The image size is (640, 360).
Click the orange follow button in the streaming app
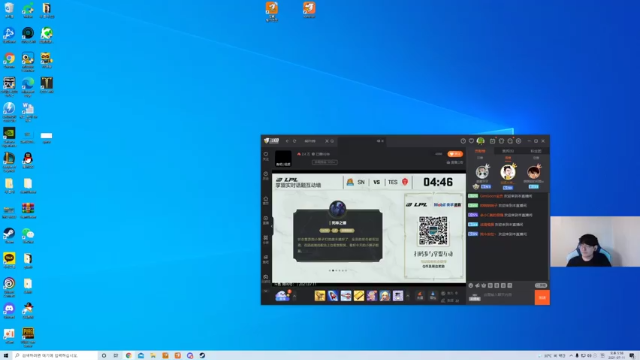(455, 154)
